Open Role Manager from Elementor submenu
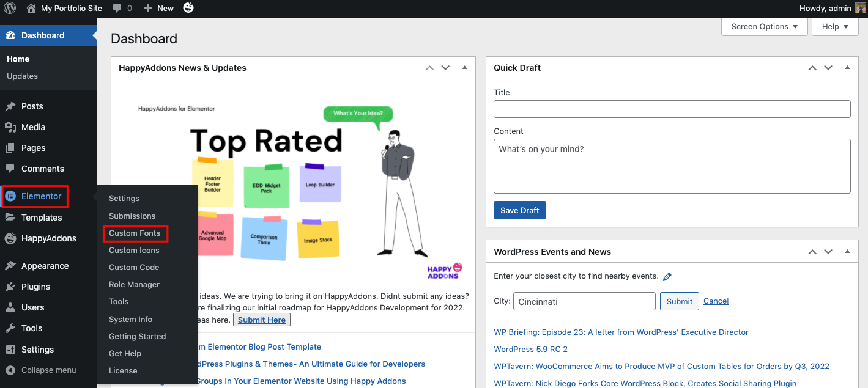The height and width of the screenshot is (388, 868). point(134,284)
